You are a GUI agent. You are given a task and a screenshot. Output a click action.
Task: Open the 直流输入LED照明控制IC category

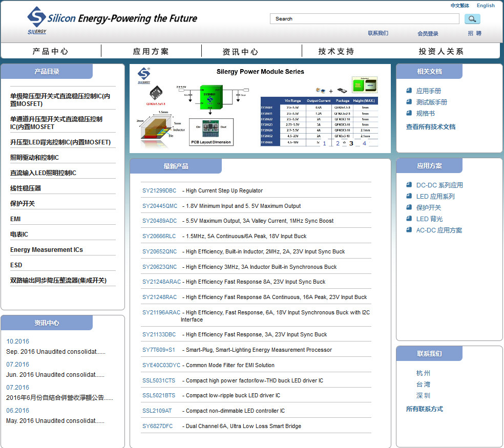click(43, 173)
